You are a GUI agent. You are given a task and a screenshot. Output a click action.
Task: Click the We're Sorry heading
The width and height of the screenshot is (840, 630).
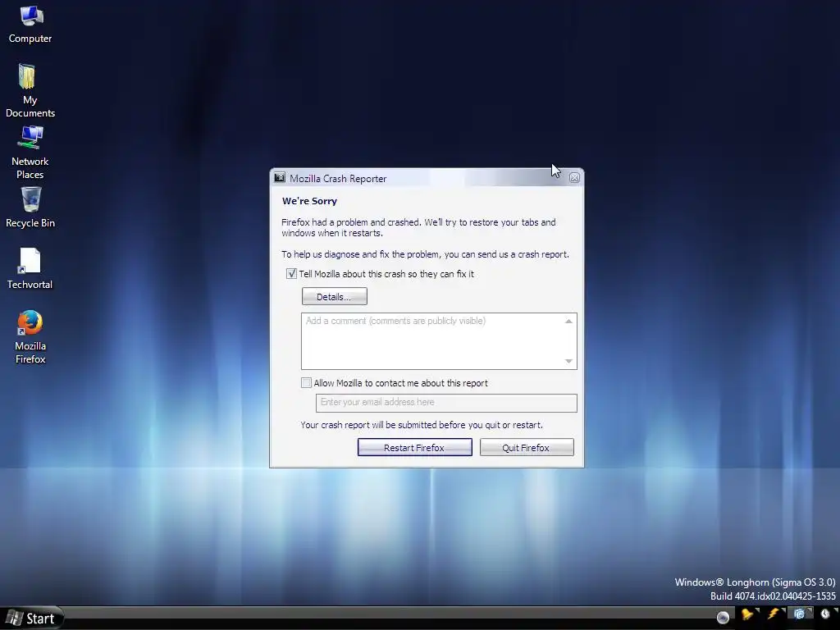coord(309,202)
